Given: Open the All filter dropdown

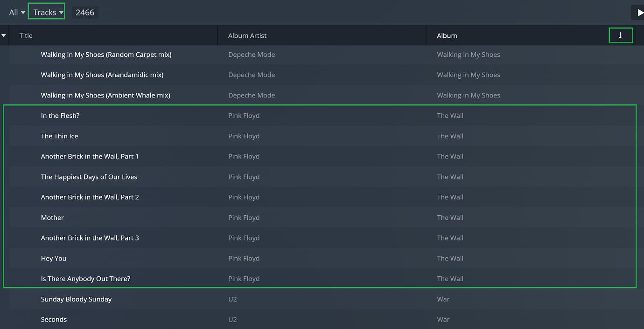Looking at the screenshot, I should [x=17, y=13].
